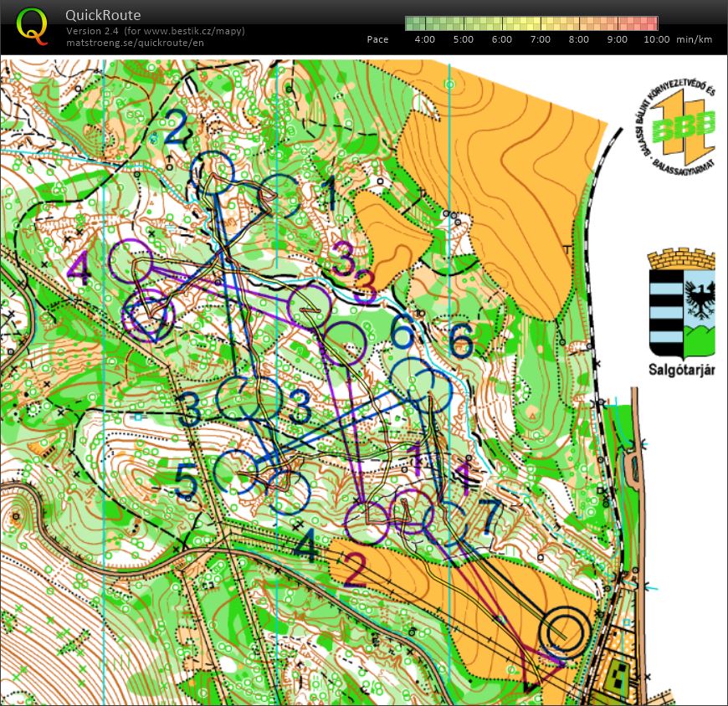Click the Pace legend label
The image size is (728, 706).
point(377,39)
